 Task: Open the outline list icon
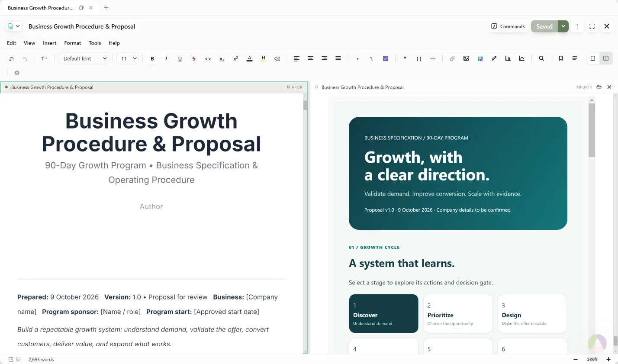(575, 58)
